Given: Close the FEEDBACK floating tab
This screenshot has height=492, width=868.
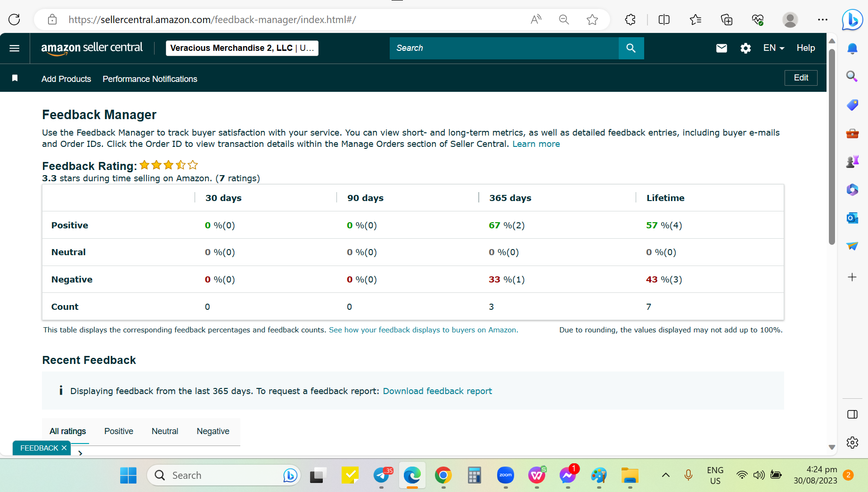Looking at the screenshot, I should (64, 448).
